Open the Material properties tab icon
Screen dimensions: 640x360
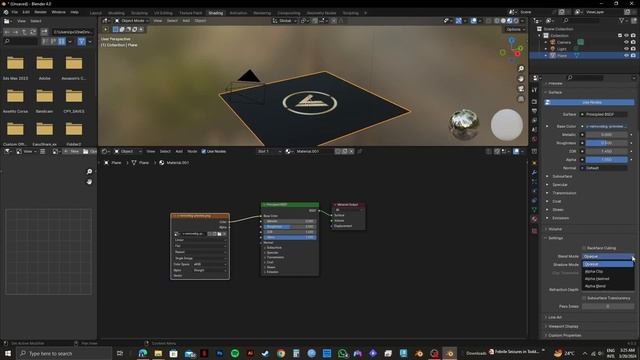(534, 220)
